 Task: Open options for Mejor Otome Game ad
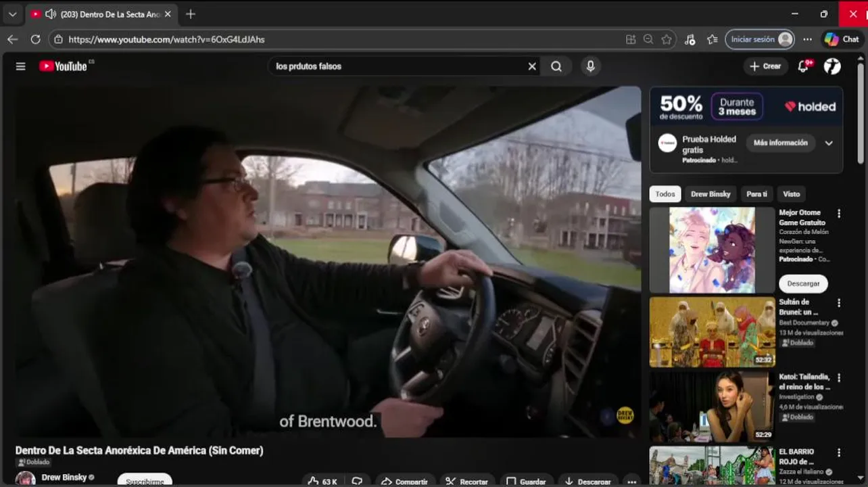coord(839,214)
